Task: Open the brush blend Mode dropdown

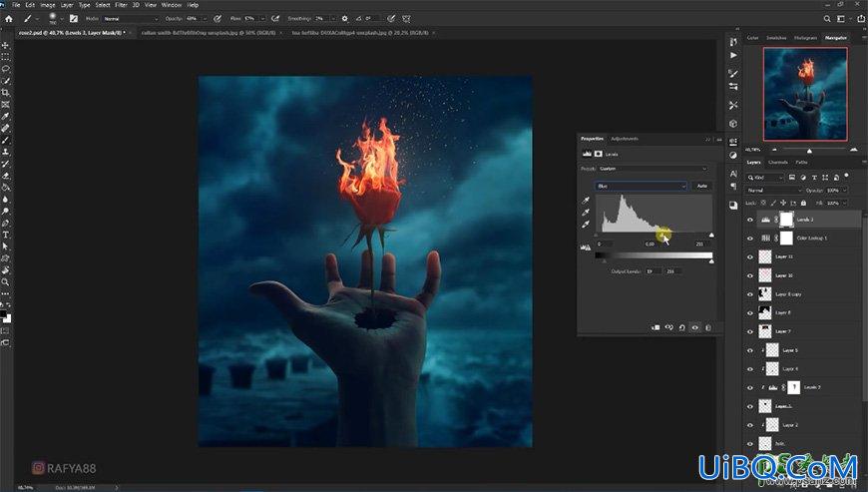Action: 131,19
